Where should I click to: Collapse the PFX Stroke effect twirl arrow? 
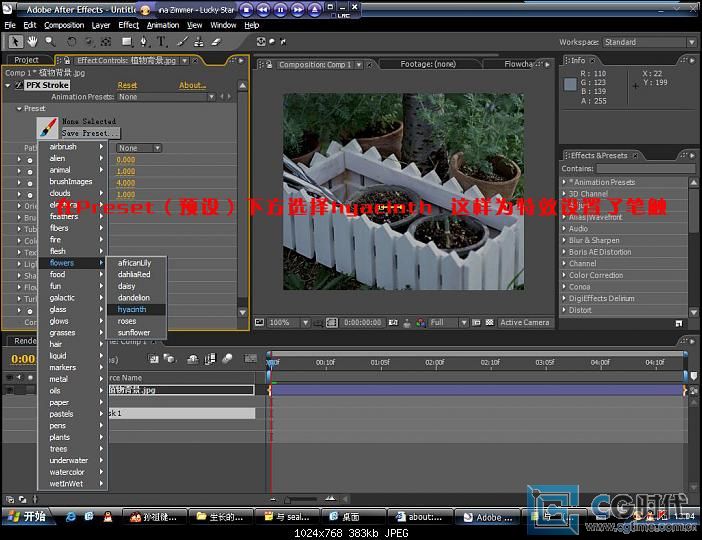8,85
